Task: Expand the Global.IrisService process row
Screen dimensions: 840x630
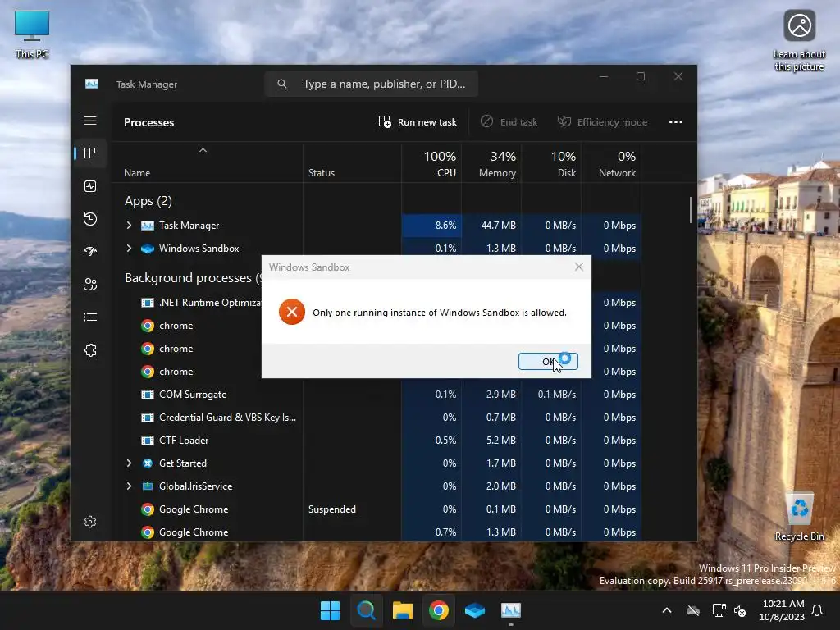Action: (x=129, y=486)
